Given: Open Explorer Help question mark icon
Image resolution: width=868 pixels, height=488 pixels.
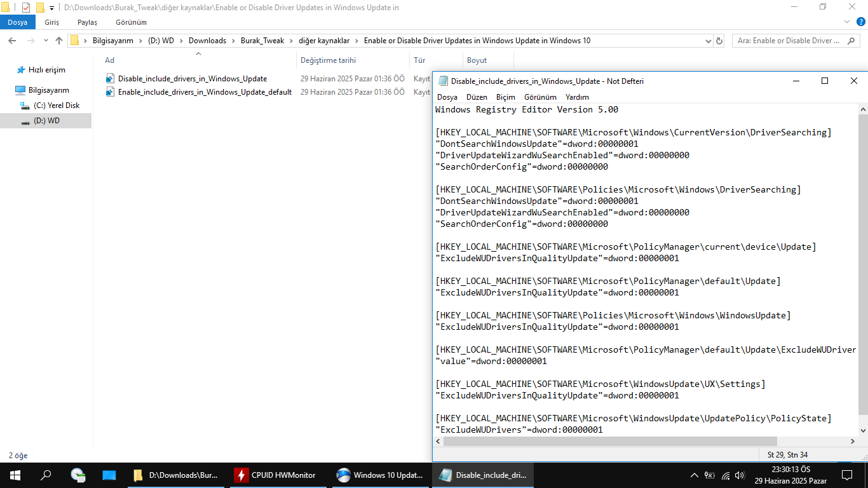Looking at the screenshot, I should pyautogui.click(x=862, y=22).
